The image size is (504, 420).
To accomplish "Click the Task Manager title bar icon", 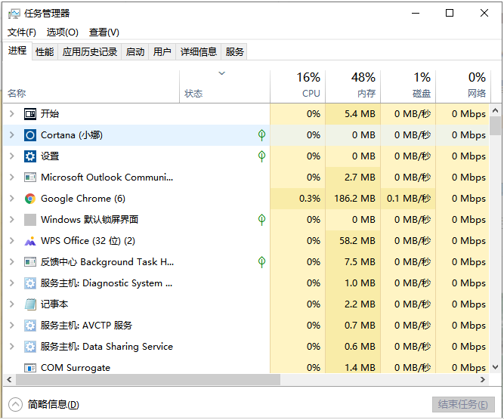I will point(13,13).
